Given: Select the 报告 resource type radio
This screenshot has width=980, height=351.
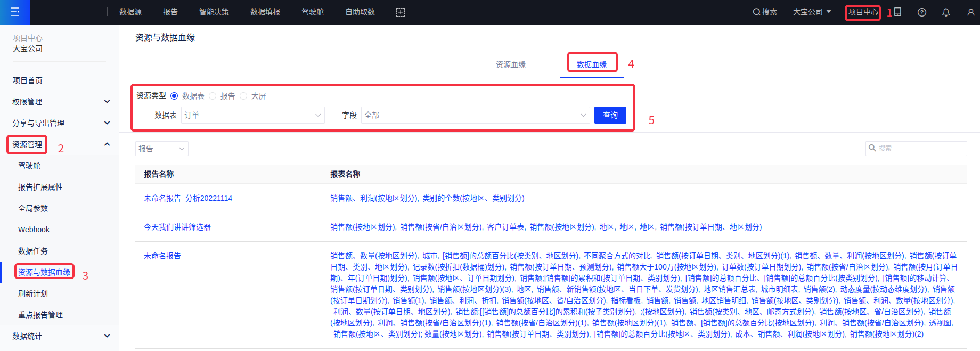Looking at the screenshot, I should tap(213, 96).
